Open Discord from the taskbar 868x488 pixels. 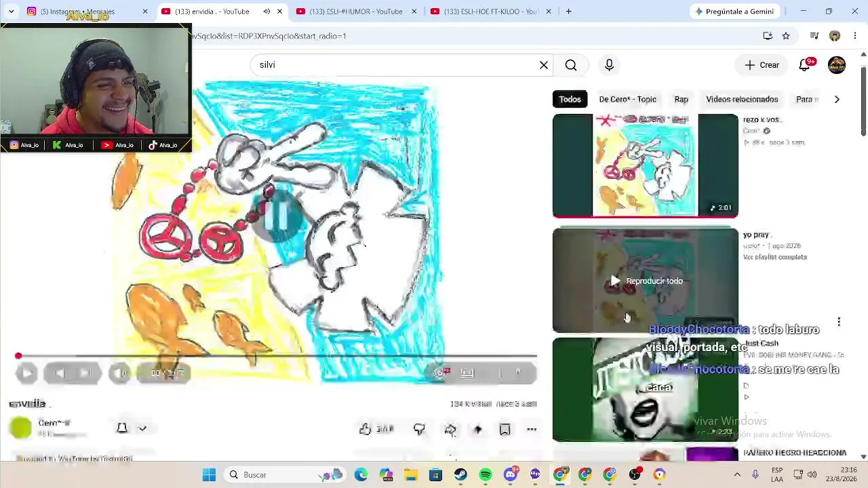coord(511,475)
